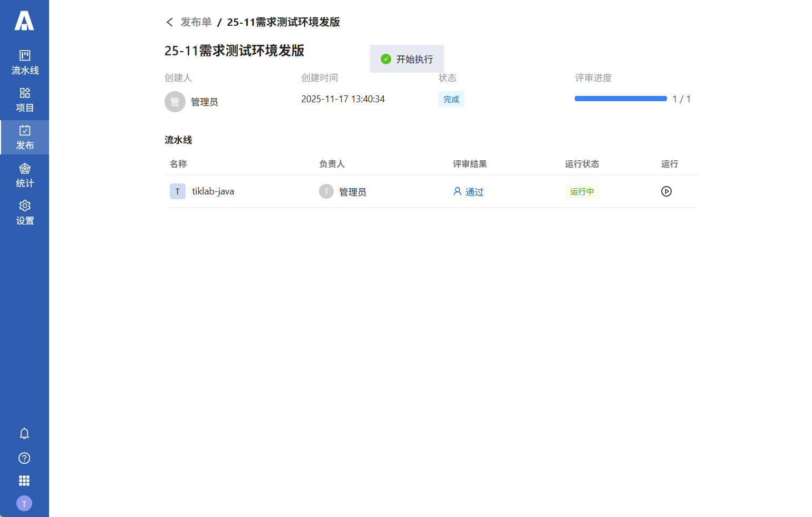This screenshot has height=517, width=812.
Task: Open the notifications bell icon
Action: point(24,433)
